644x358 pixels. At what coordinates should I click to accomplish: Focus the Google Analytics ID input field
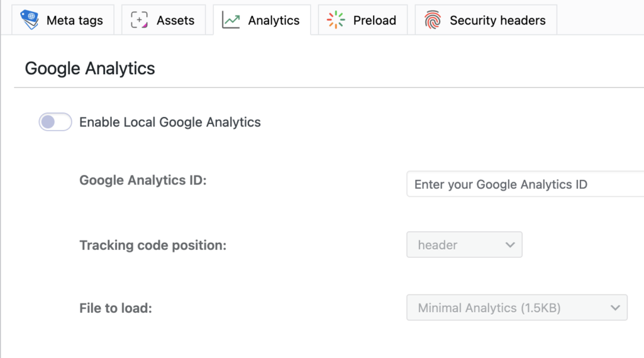[525, 184]
